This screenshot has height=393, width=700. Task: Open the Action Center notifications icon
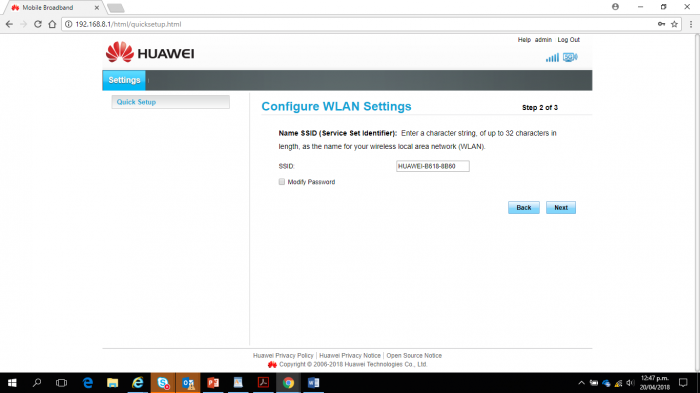tap(683, 383)
